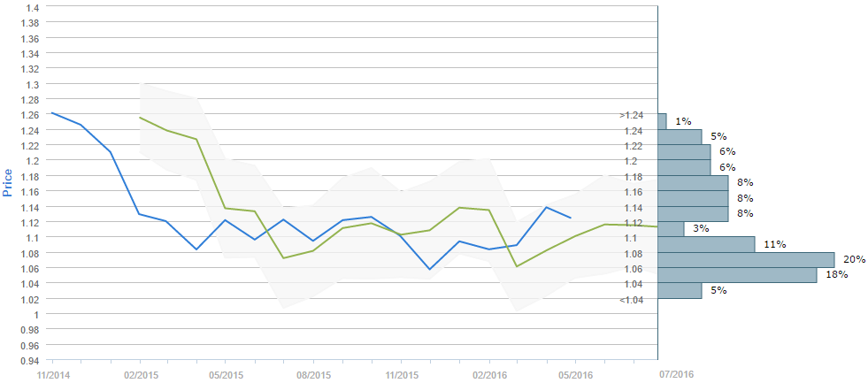Click the 20% histogram bar
The height and width of the screenshot is (383, 868).
point(746,259)
